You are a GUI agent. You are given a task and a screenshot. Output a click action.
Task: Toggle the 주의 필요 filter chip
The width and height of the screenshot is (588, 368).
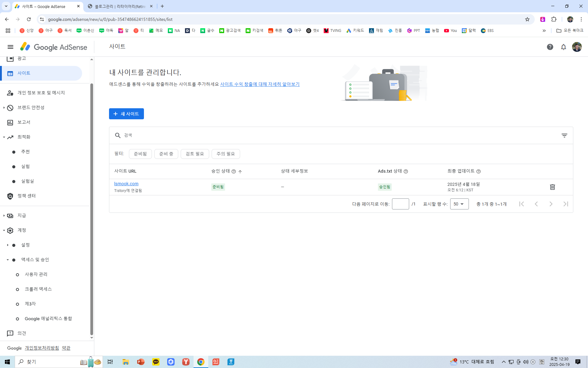click(x=225, y=154)
